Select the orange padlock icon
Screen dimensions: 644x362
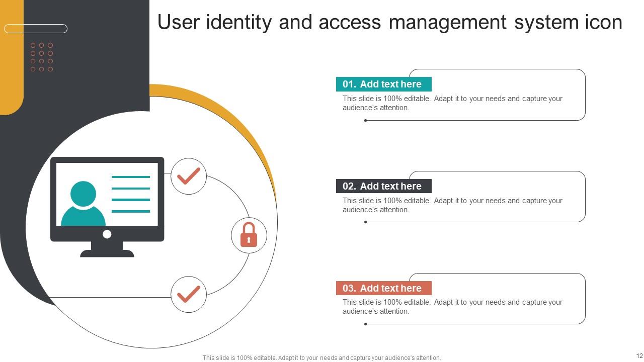coord(249,235)
